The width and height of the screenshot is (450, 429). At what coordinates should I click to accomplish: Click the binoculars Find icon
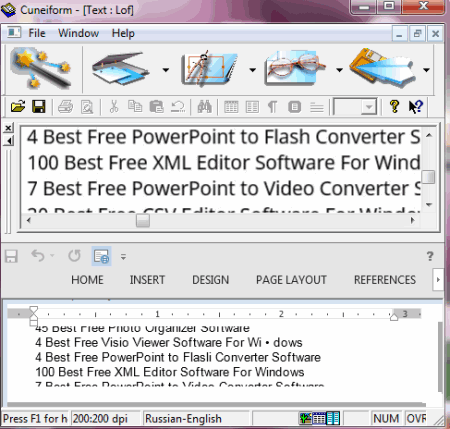(204, 107)
